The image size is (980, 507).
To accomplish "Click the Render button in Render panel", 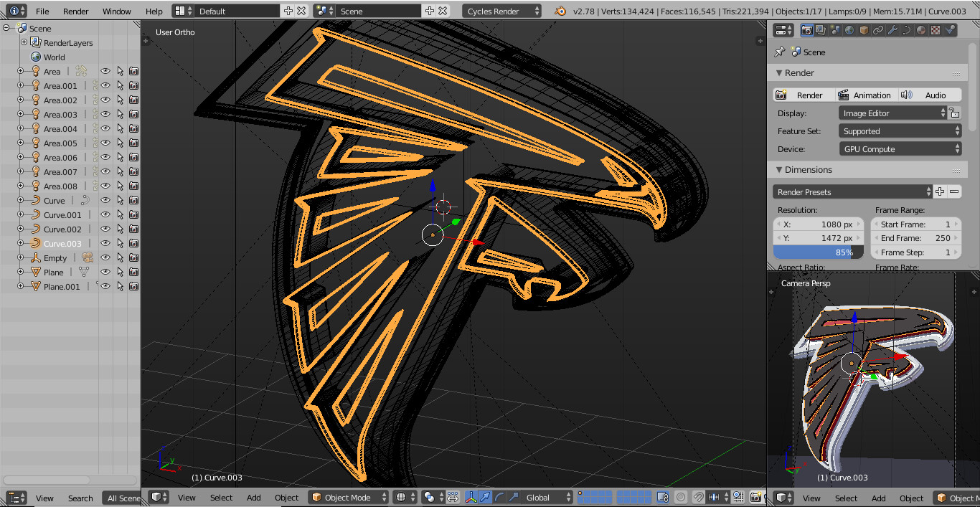I will point(804,95).
